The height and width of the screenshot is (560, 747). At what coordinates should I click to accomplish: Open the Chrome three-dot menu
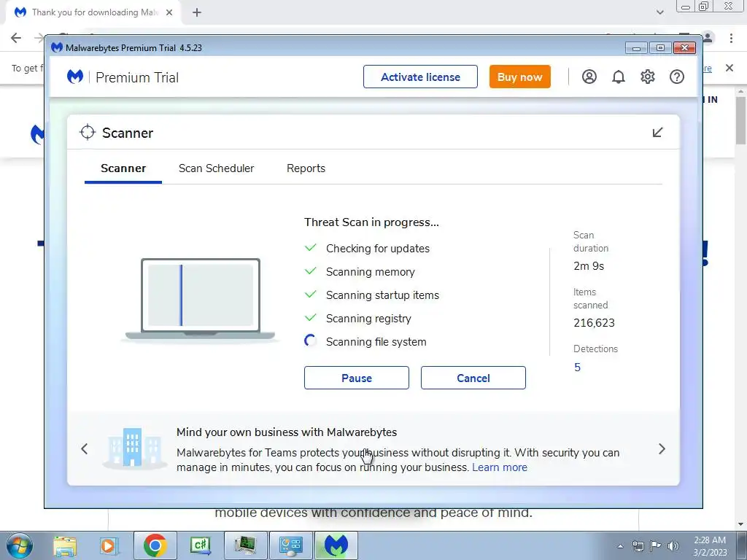click(731, 38)
